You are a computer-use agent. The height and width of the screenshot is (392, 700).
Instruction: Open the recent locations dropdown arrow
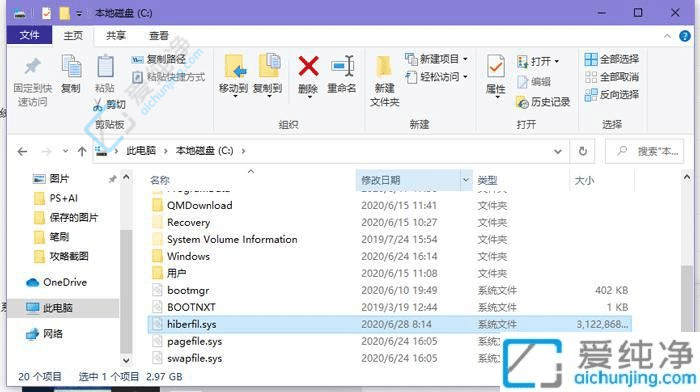pyautogui.click(x=65, y=152)
